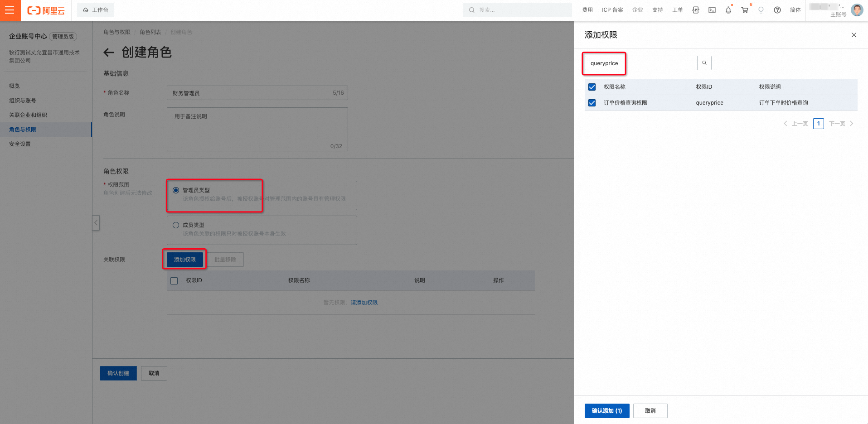Click the 确认创建 button

coord(118,373)
